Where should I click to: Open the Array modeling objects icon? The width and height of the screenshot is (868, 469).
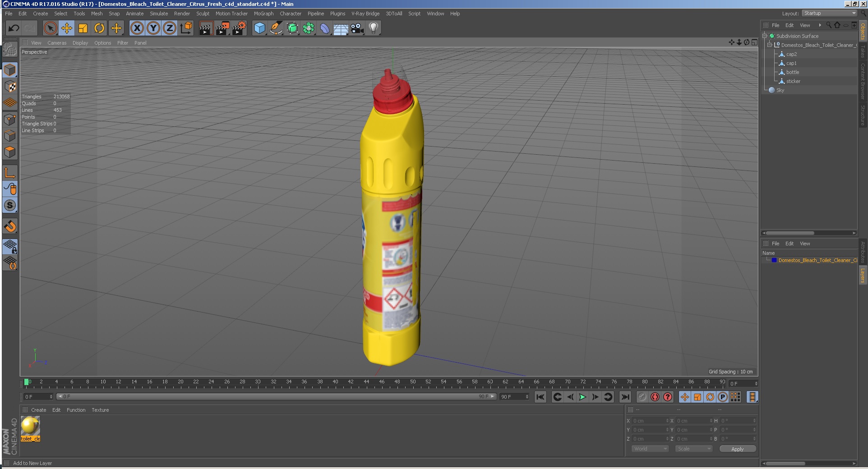point(309,28)
